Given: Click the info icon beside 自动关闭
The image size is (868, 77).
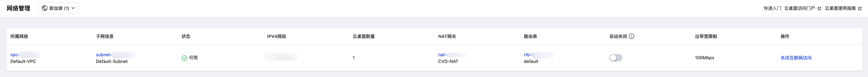Looking at the screenshot, I should point(632,36).
